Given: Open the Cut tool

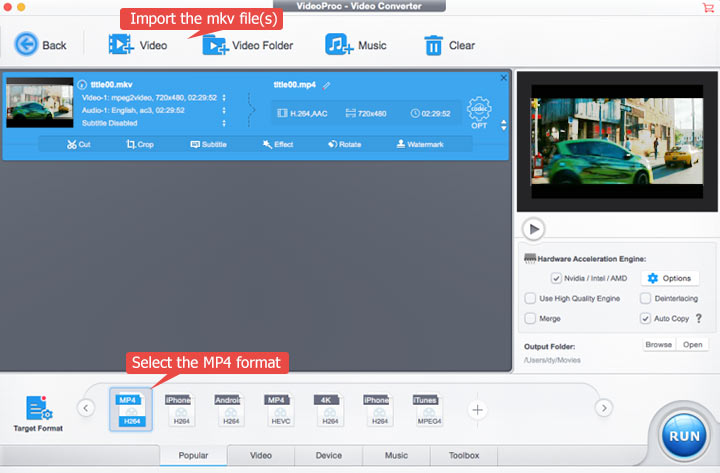Looking at the screenshot, I should (x=79, y=144).
